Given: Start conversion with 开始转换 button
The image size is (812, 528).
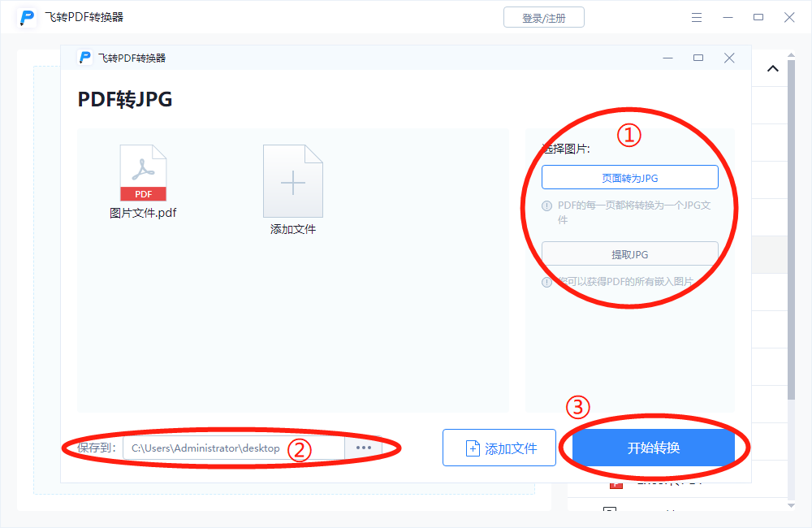Looking at the screenshot, I should click(654, 448).
